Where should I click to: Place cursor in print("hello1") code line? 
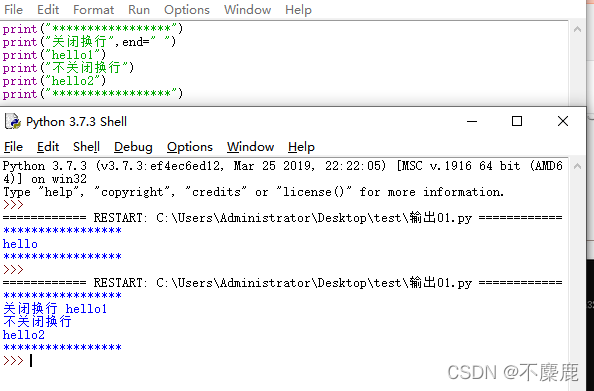(x=54, y=55)
